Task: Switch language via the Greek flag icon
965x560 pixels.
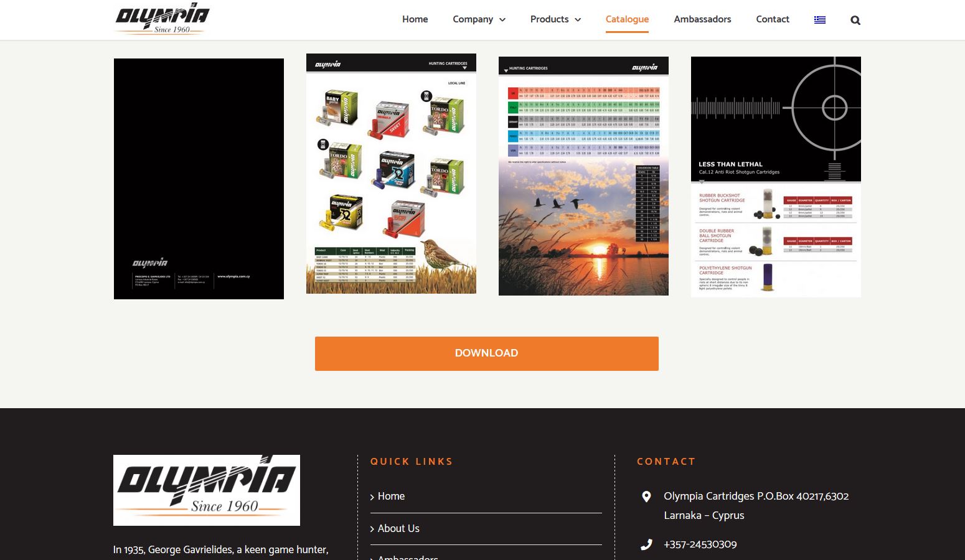Action: (820, 20)
